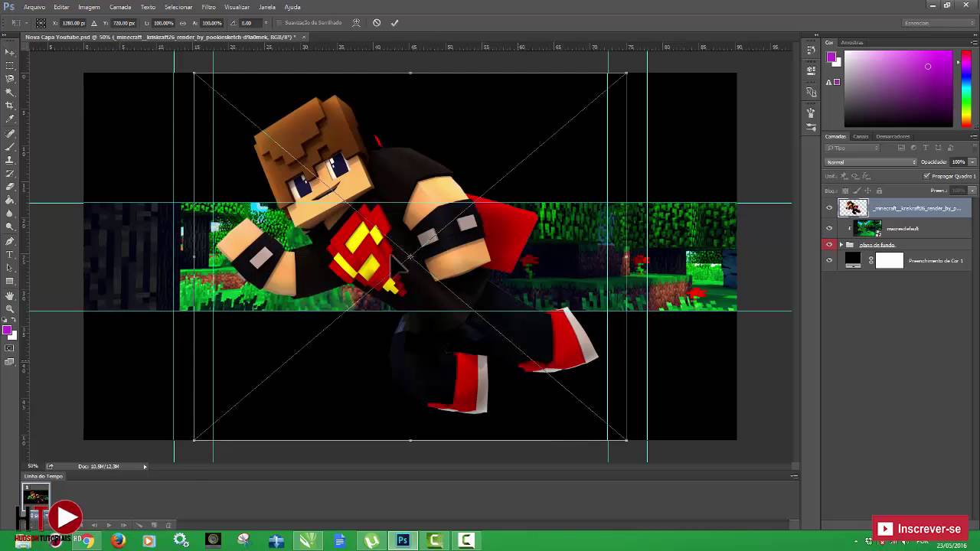Viewport: 980px width, 551px height.
Task: Commit the transform with the checkmark
Action: (394, 23)
